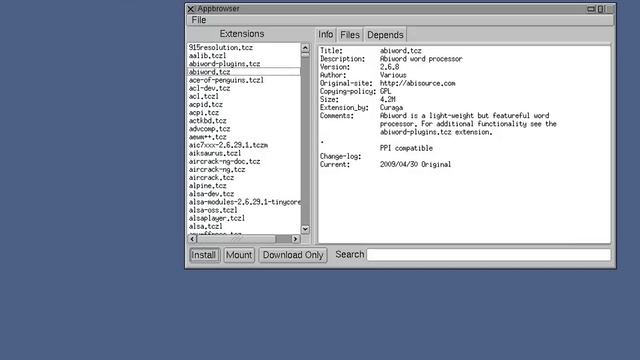
Task: Click the Appbrowser maximize window icon
Action: [600, 9]
